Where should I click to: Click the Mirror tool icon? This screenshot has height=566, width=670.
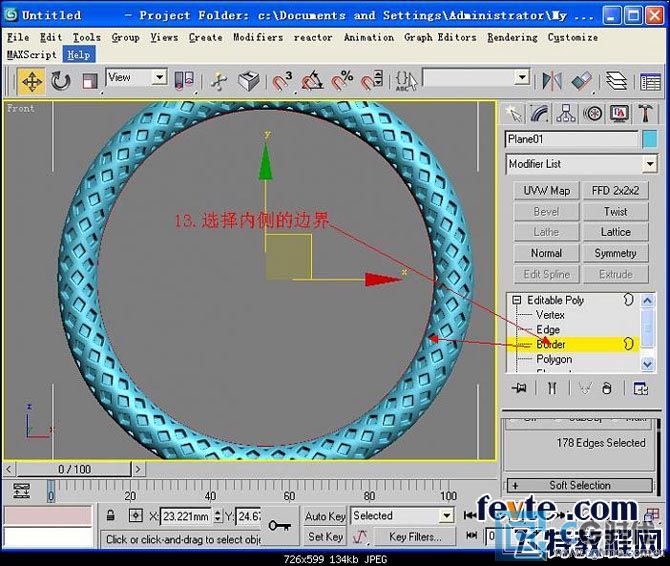[552, 81]
